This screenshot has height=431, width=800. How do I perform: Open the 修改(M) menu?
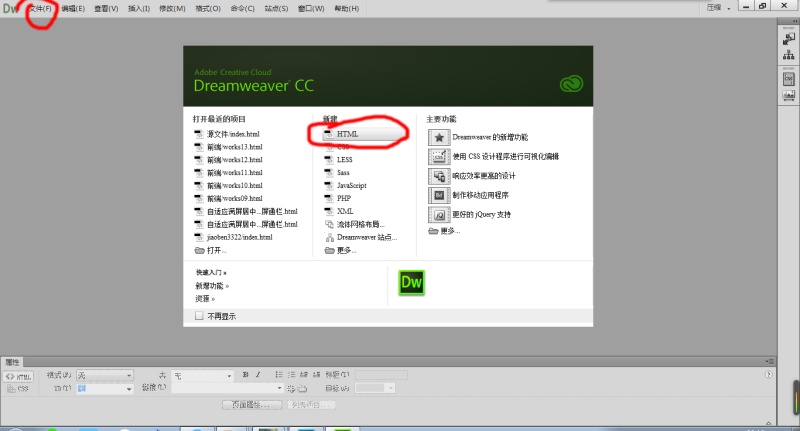click(x=172, y=9)
